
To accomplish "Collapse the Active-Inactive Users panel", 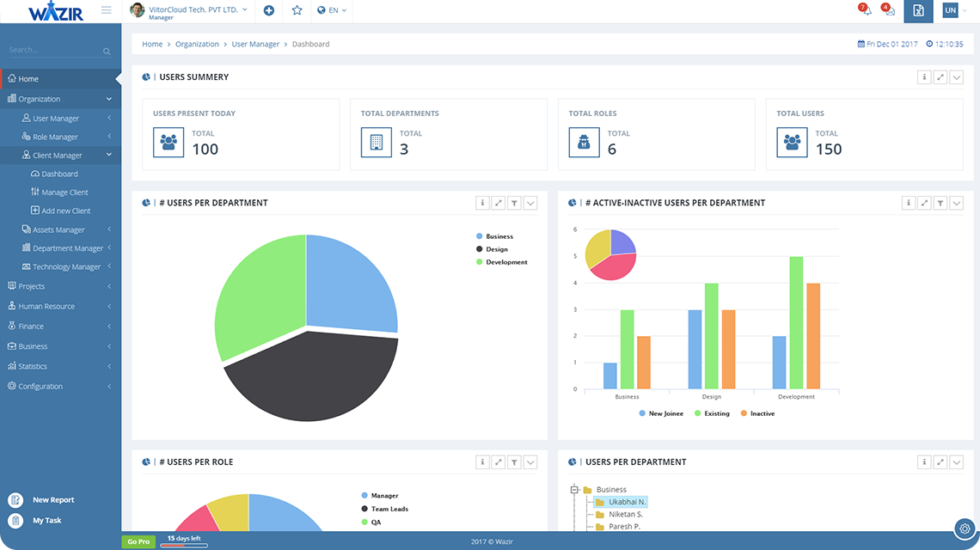I will (x=957, y=203).
